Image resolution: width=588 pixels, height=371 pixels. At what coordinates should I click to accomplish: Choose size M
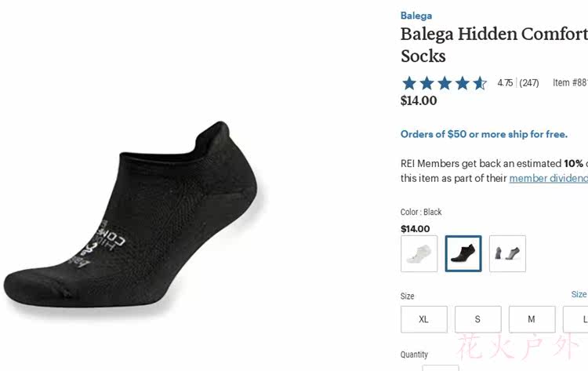532,319
